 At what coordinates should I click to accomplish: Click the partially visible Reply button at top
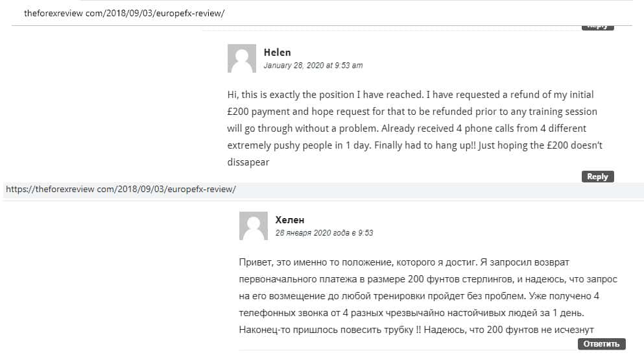tap(597, 27)
